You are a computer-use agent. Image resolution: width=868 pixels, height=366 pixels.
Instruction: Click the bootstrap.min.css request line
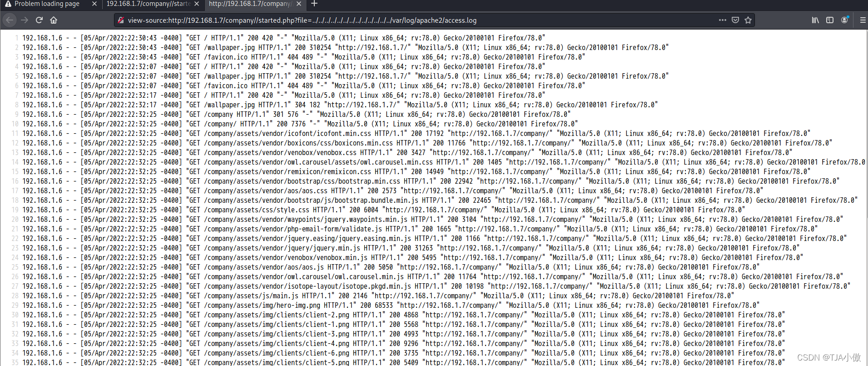pos(431,181)
